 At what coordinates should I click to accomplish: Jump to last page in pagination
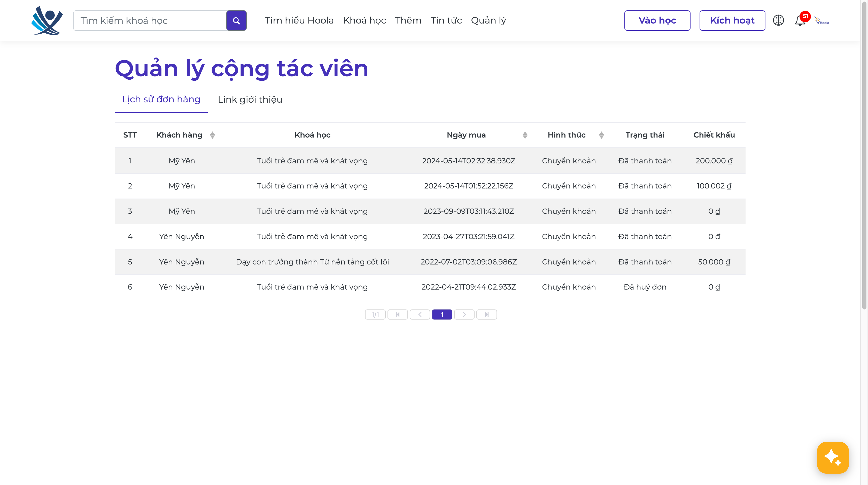point(486,314)
